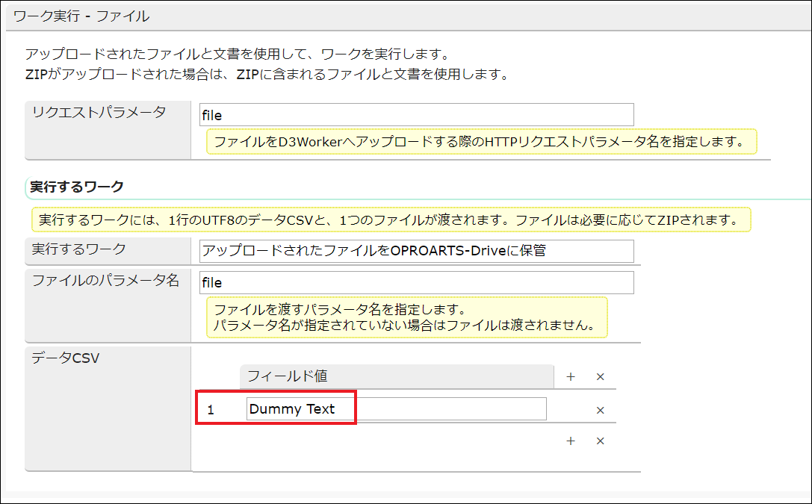
Task: Delete row 1 with its × icon
Action: 600,410
